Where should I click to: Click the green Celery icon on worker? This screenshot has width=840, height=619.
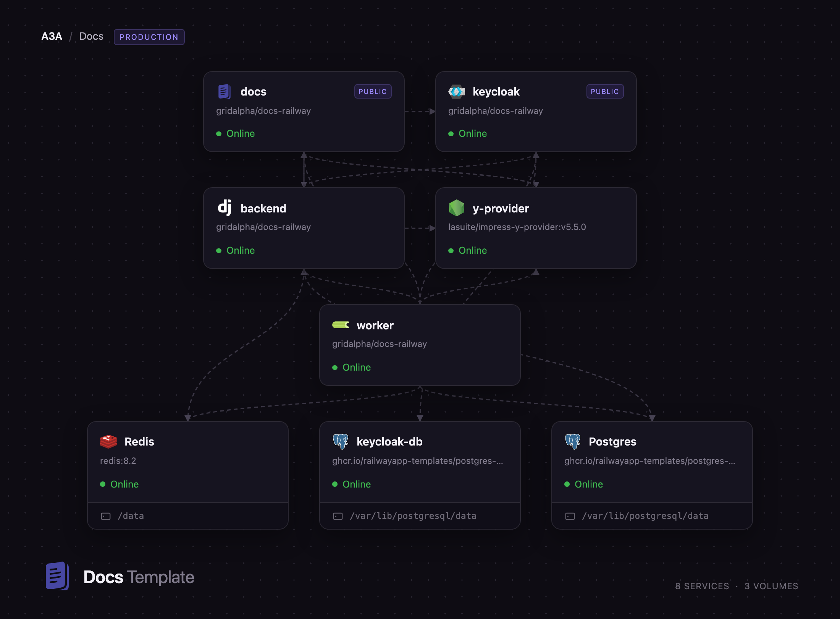(x=341, y=325)
